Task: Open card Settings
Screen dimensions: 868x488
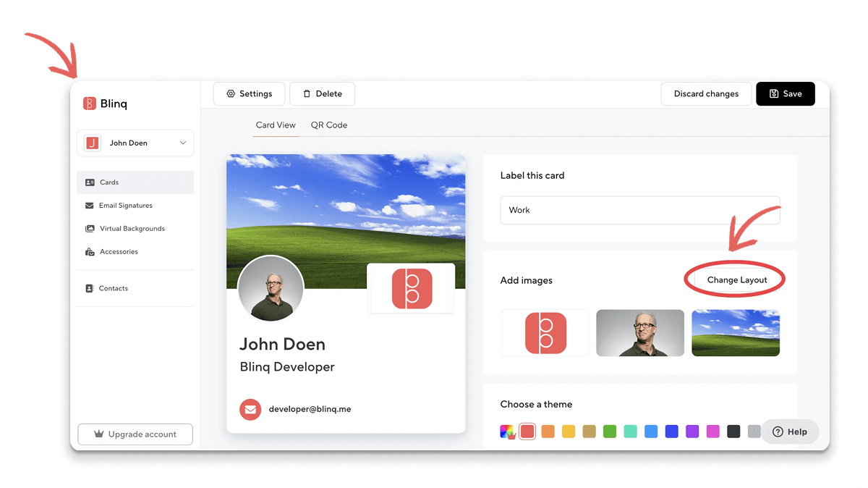Action: click(x=249, y=93)
